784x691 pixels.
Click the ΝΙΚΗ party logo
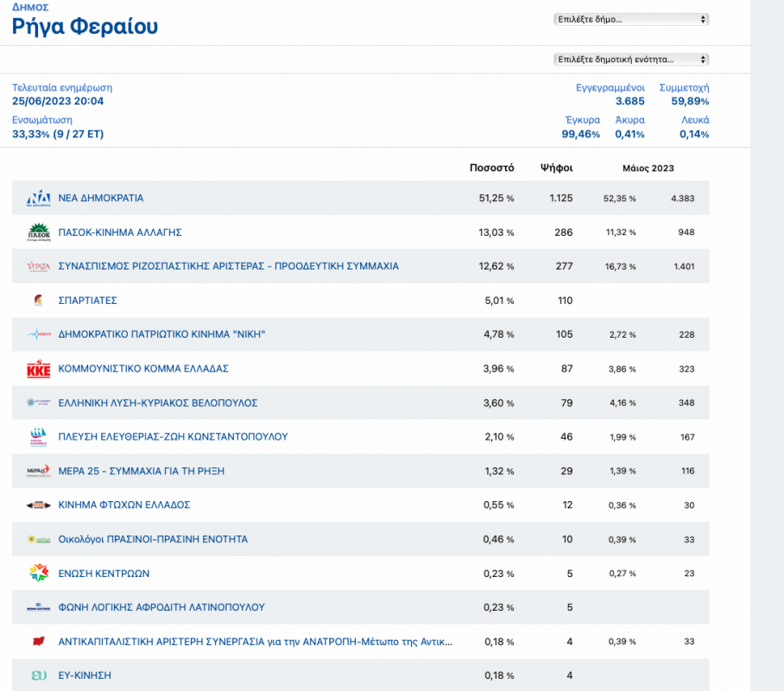[39, 334]
